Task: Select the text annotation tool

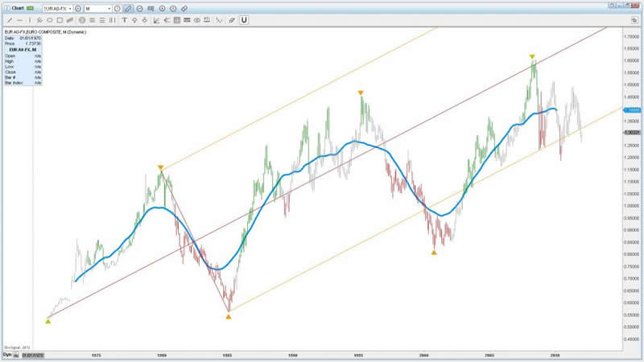Action: pyautogui.click(x=125, y=19)
